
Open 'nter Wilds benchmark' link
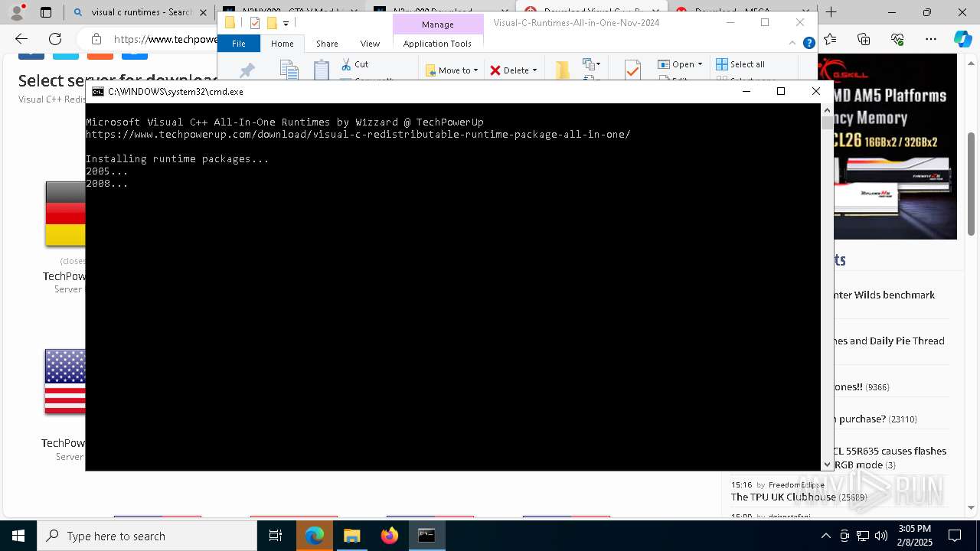tap(884, 295)
